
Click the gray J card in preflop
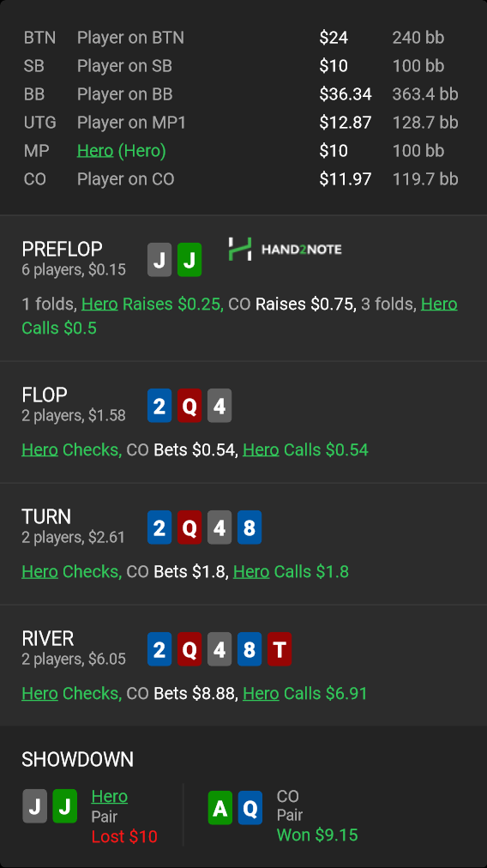[159, 260]
